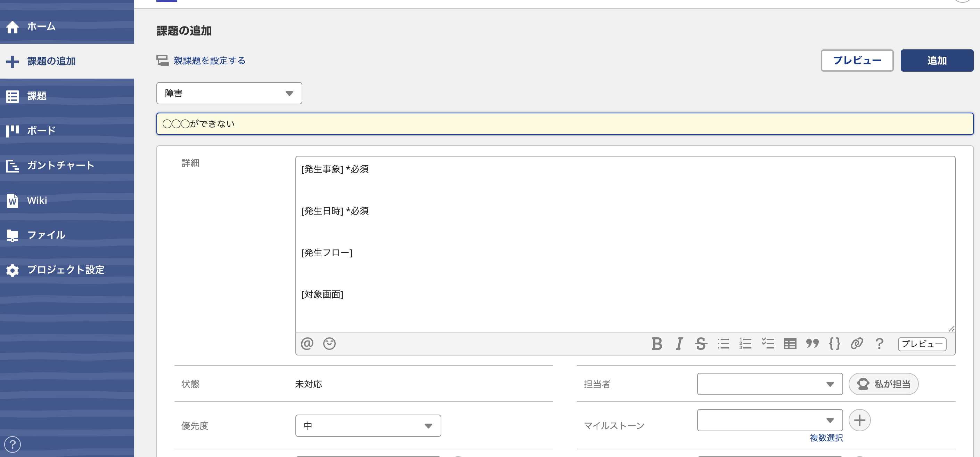Add a milestone with the plus button
The height and width of the screenshot is (457, 980).
[x=859, y=420]
